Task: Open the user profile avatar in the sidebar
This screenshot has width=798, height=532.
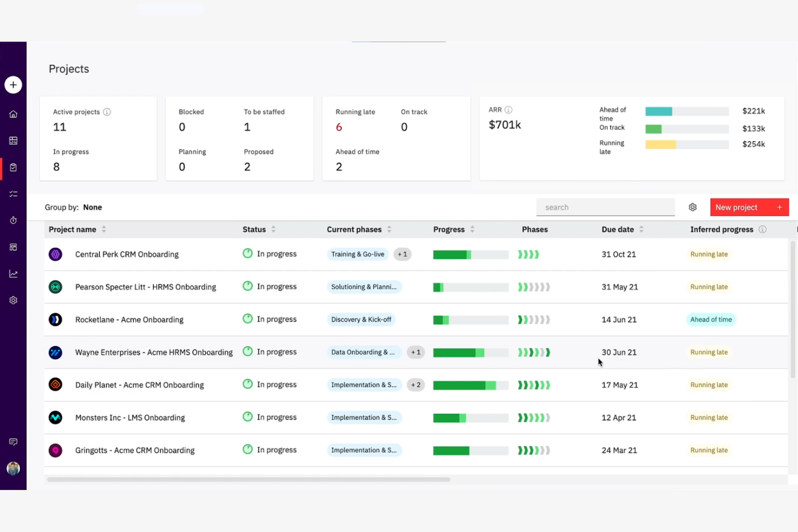Action: coord(13,468)
